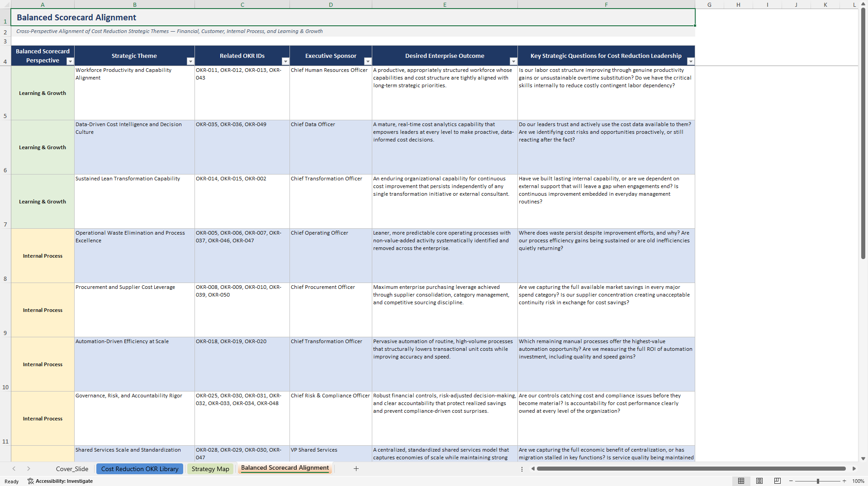Switch to Page Break Preview icon
This screenshot has width=868, height=486.
778,481
